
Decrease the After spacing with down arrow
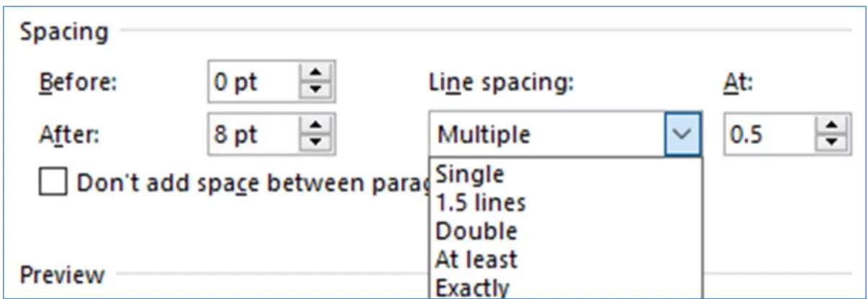[x=315, y=143]
